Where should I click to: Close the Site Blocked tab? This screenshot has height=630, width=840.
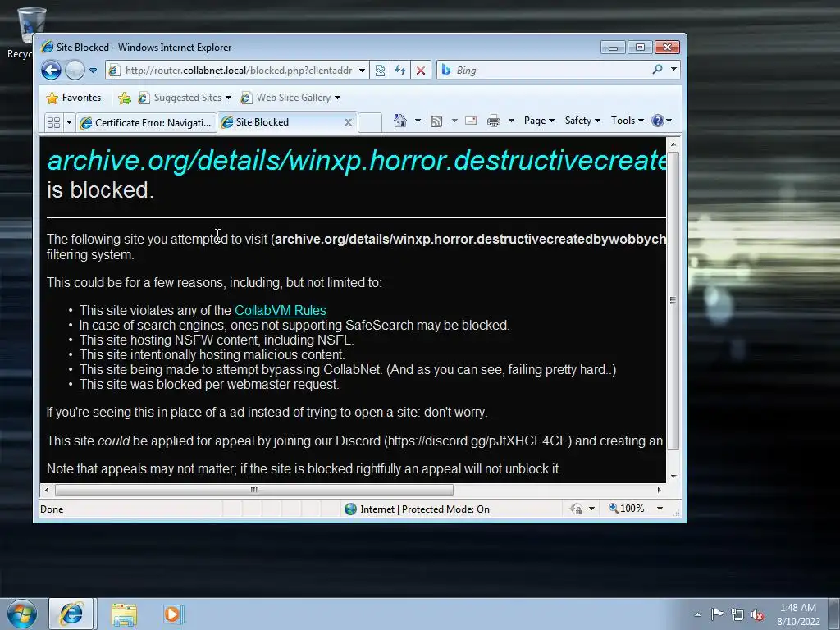(x=348, y=122)
